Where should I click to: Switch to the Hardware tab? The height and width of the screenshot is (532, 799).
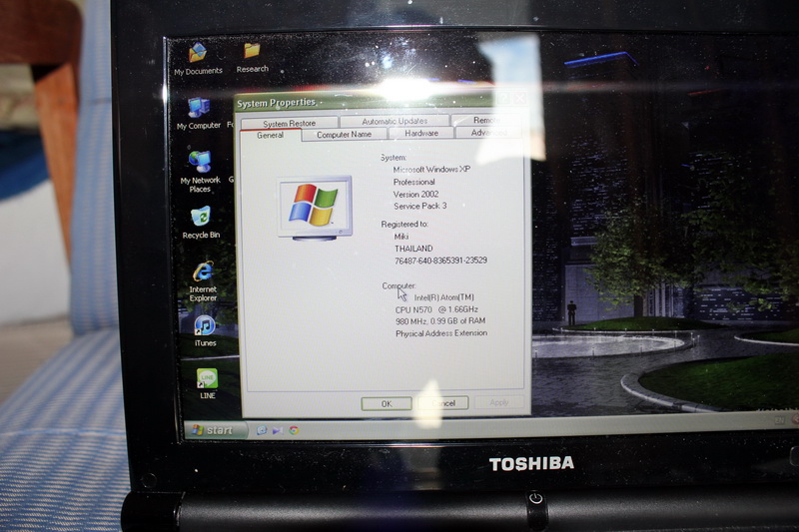[x=421, y=133]
